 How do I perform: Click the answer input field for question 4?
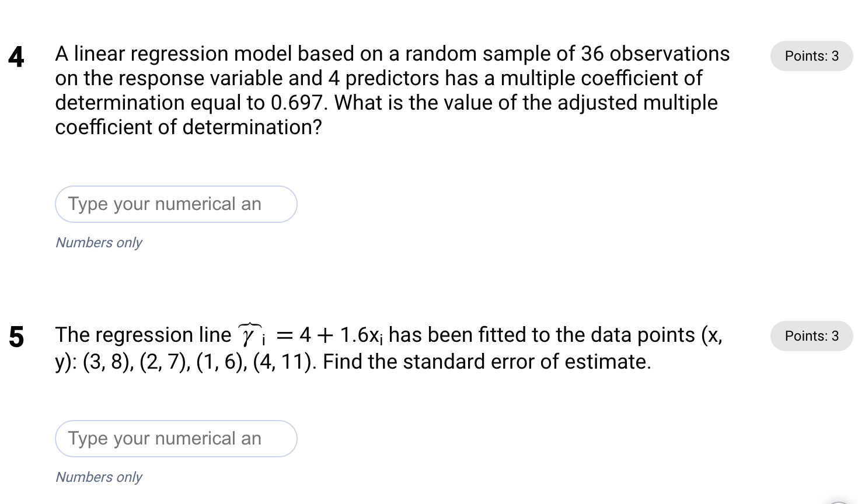point(176,204)
